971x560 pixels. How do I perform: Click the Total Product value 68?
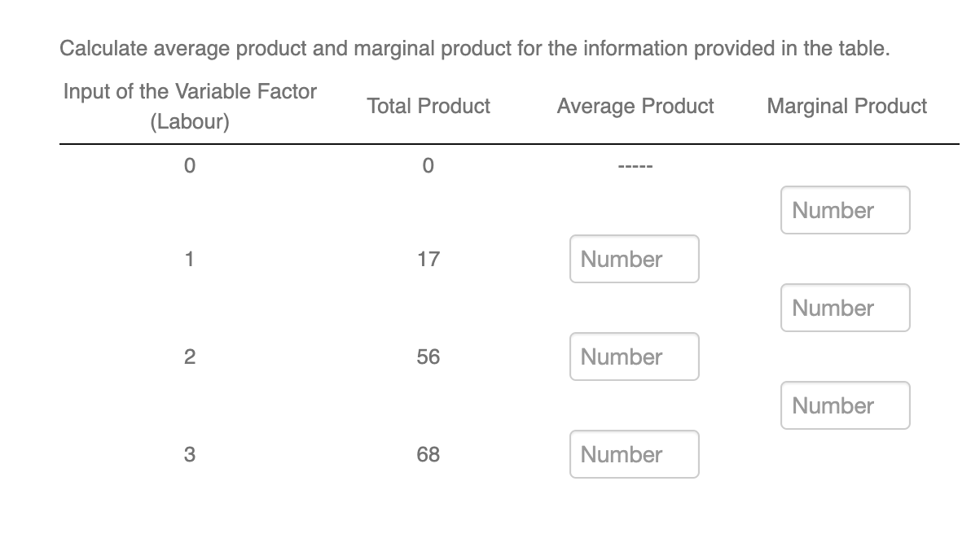(x=429, y=454)
